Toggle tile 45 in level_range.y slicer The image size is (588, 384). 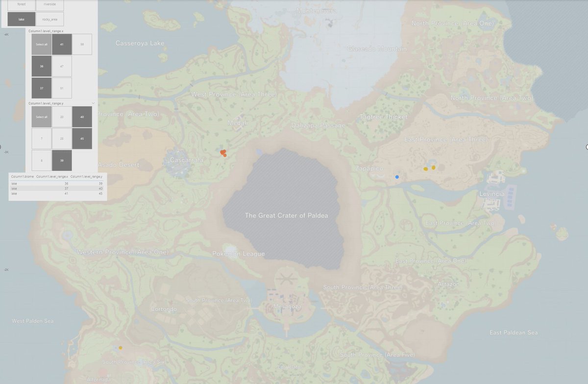pos(82,139)
